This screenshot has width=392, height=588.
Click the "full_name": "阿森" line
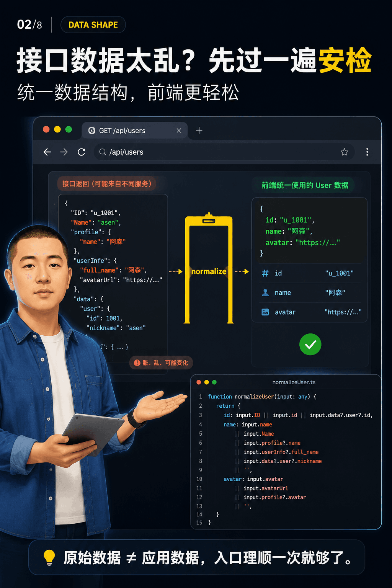coord(113,270)
